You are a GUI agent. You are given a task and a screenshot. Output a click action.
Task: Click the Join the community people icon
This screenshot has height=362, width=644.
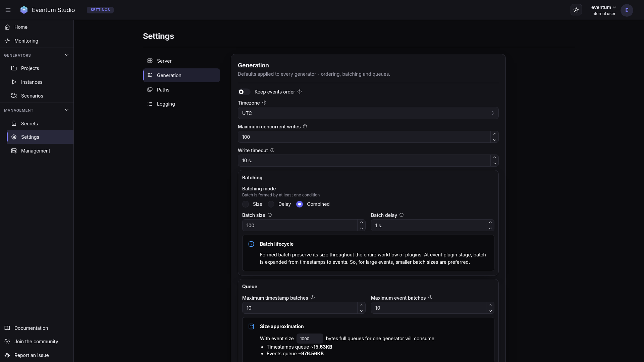(x=7, y=342)
